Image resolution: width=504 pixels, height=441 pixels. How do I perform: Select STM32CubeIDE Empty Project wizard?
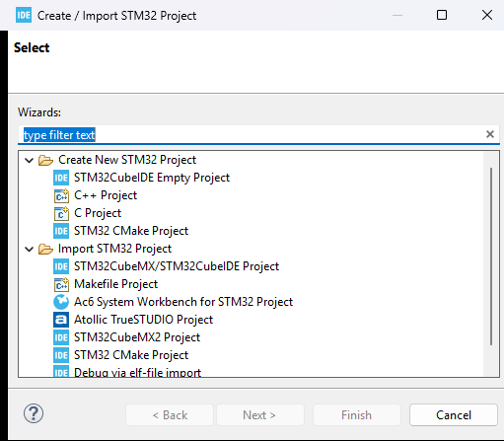pos(152,178)
